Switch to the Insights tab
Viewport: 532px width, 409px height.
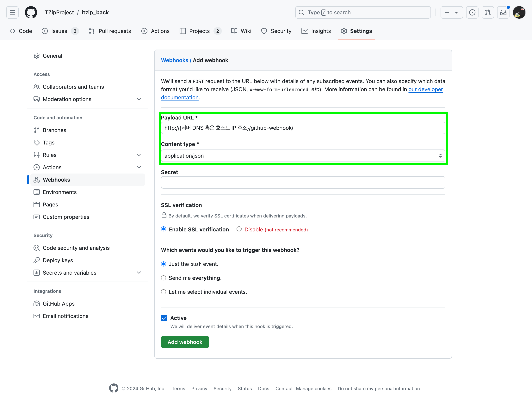(316, 31)
